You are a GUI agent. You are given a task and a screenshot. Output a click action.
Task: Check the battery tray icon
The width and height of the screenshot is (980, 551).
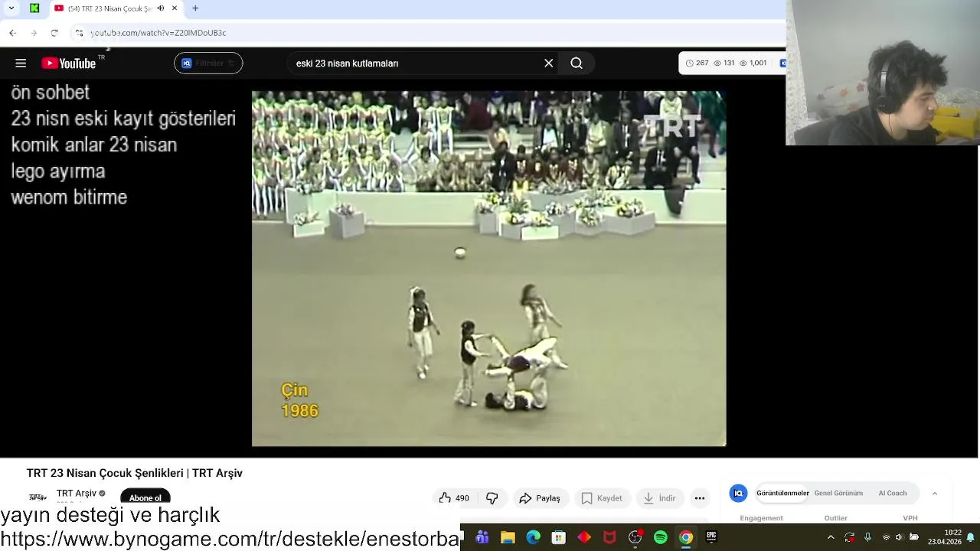click(913, 538)
